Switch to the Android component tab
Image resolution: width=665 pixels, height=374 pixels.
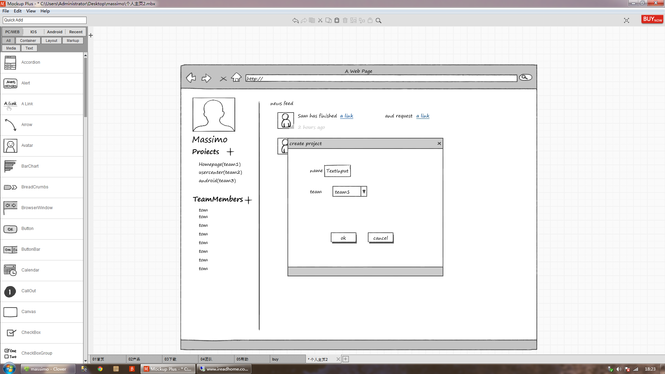coord(54,32)
